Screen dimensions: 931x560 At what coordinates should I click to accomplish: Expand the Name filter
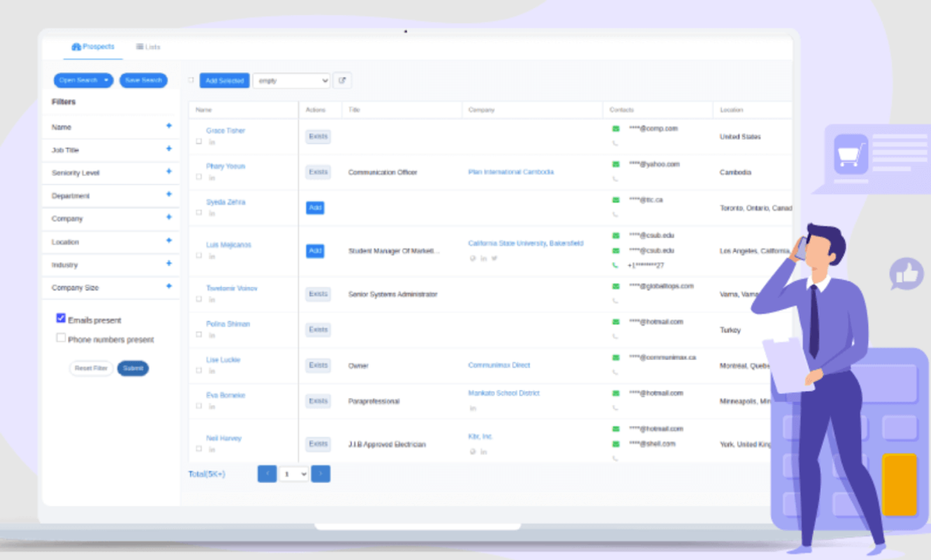pos(168,126)
